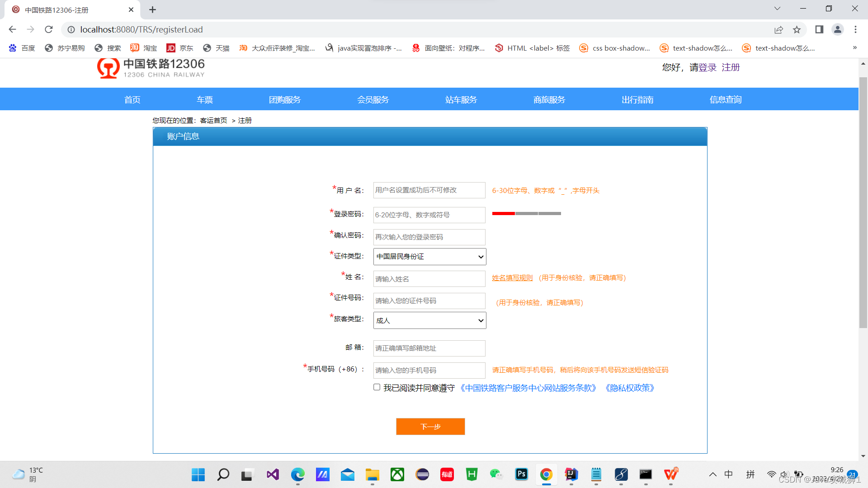Screen dimensions: 868x488
Task: Open the 姓名填写规则 link
Action: pyautogui.click(x=512, y=278)
